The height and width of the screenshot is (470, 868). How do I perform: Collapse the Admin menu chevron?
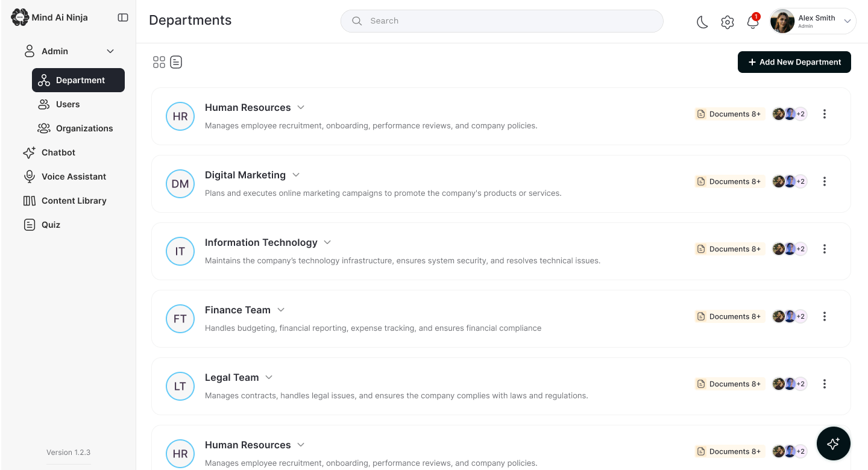110,51
